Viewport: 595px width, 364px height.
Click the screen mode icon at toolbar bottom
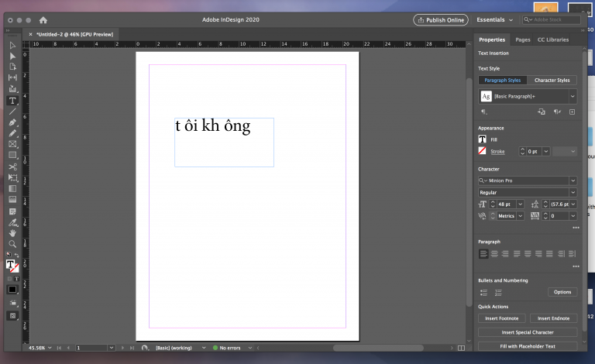[x=12, y=316]
